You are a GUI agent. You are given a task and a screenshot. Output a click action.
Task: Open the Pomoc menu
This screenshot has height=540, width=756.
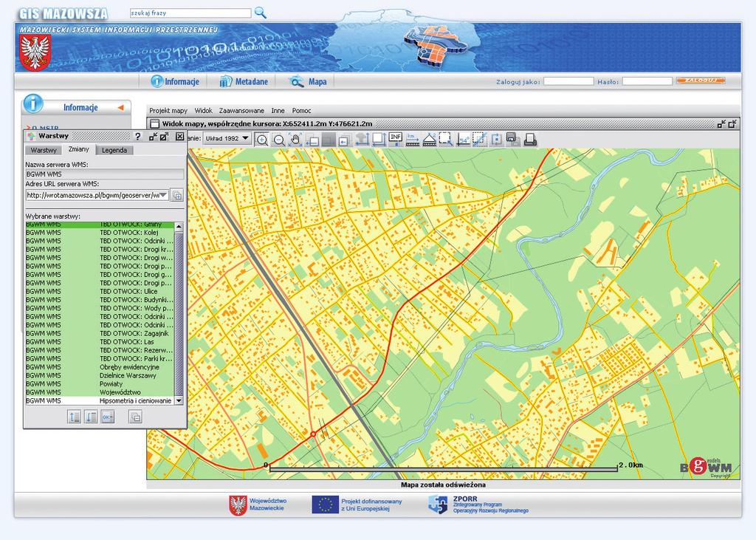point(301,111)
